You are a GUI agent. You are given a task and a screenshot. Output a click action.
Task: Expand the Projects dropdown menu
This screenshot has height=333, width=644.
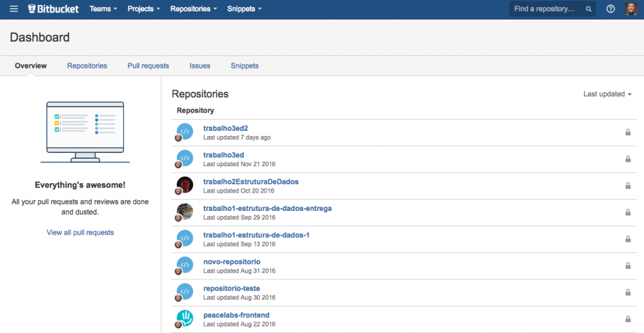tap(143, 9)
